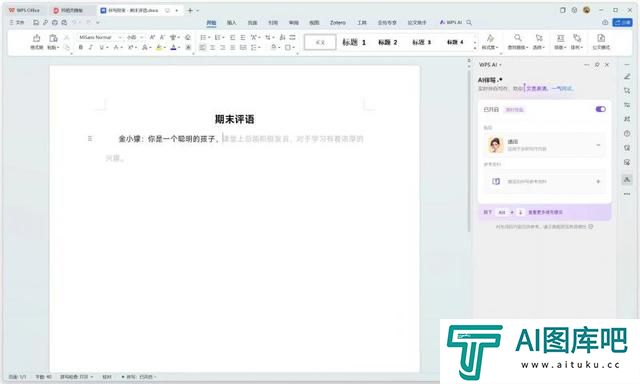This screenshot has height=384, width=640.
Task: Click the Italic formatting icon
Action: tap(91, 47)
